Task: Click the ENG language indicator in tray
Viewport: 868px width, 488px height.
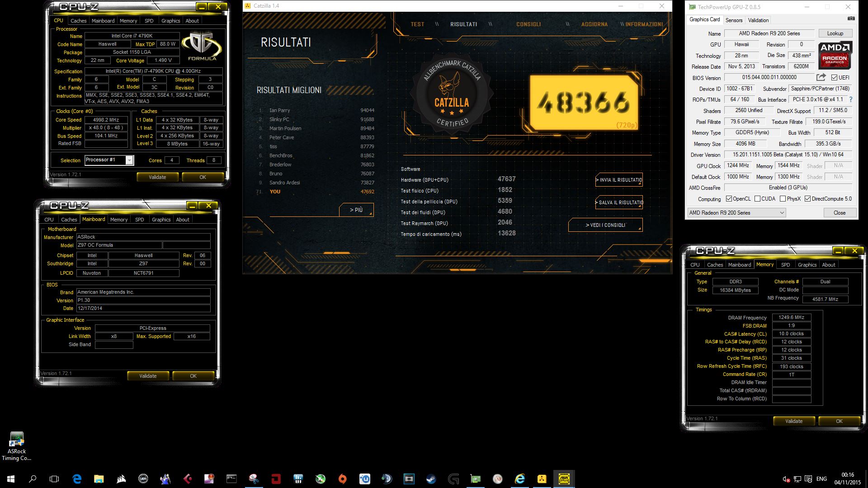Action: click(821, 479)
